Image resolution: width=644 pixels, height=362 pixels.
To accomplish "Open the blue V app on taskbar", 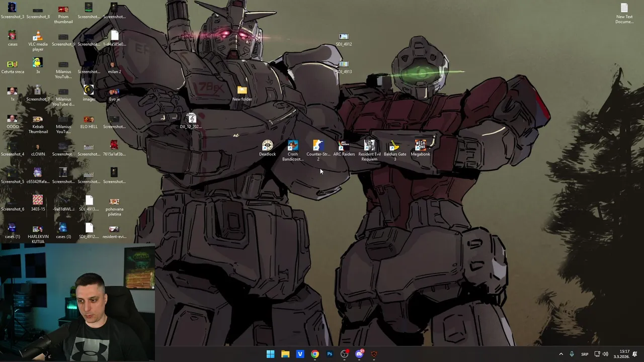I will click(300, 354).
